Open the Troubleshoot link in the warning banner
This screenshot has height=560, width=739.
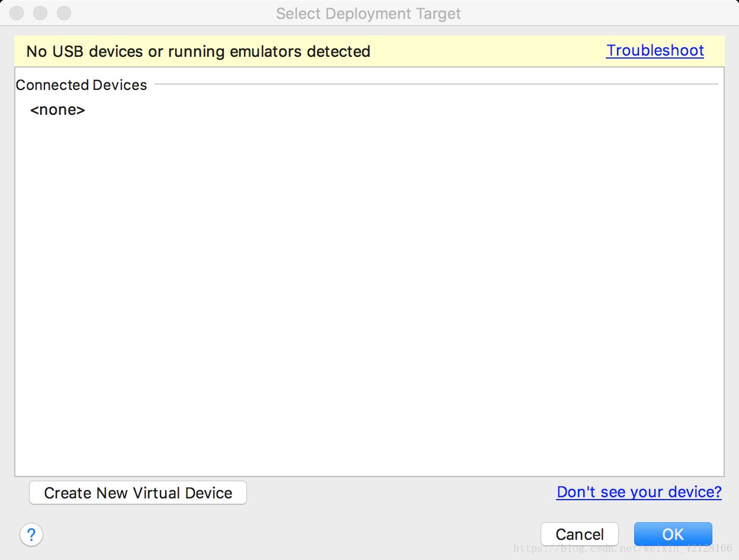point(654,51)
